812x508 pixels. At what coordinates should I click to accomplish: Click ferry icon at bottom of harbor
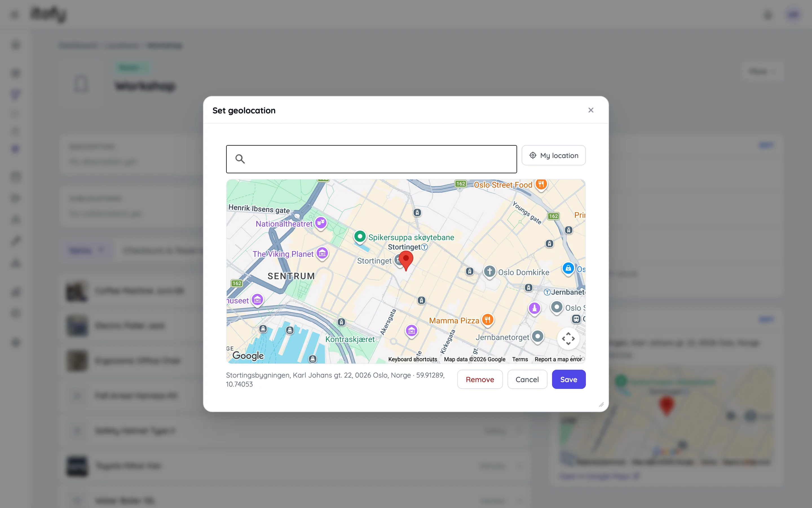313,359
